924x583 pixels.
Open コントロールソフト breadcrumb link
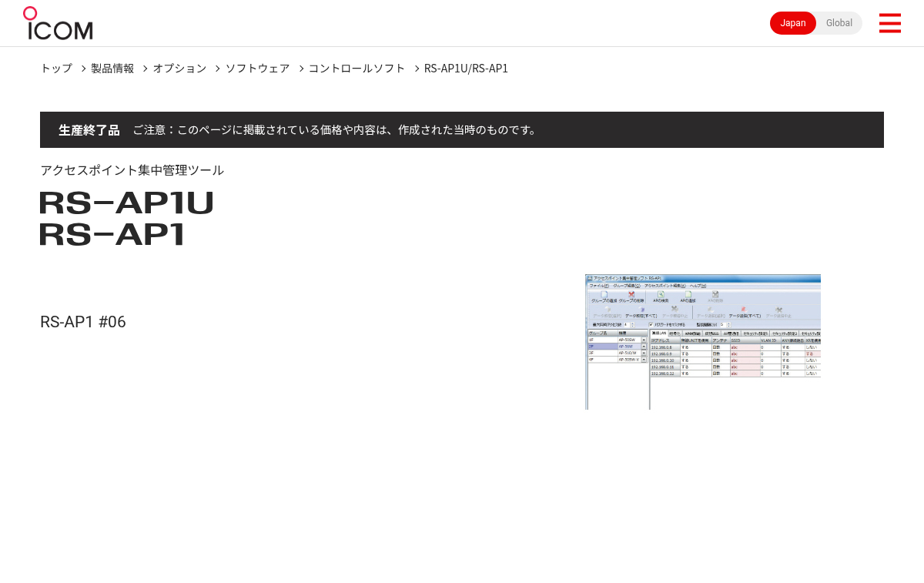(x=357, y=68)
